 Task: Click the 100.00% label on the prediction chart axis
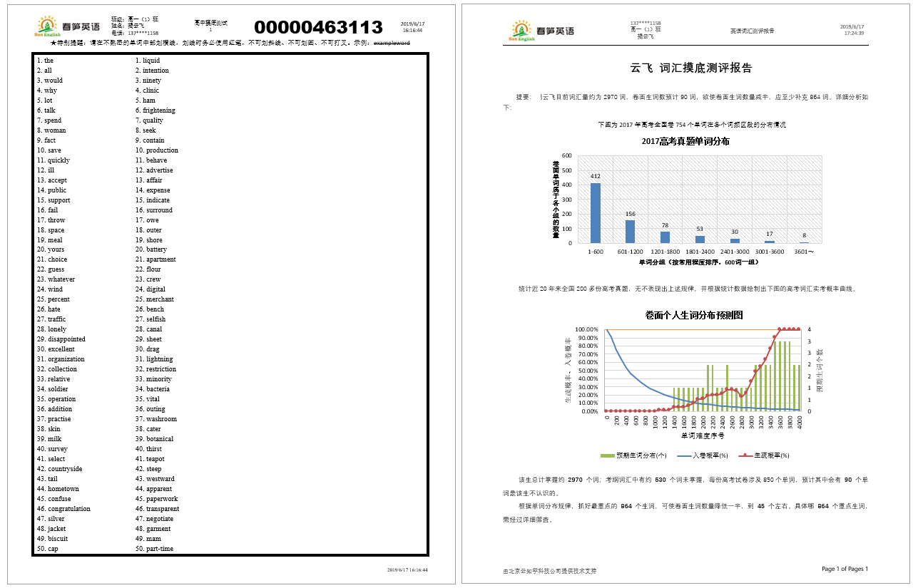point(586,329)
